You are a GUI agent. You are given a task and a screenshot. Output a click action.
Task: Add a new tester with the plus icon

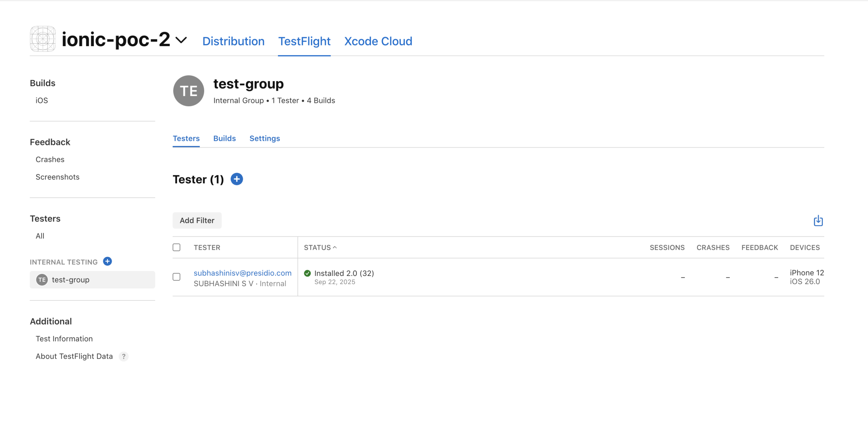pyautogui.click(x=237, y=179)
